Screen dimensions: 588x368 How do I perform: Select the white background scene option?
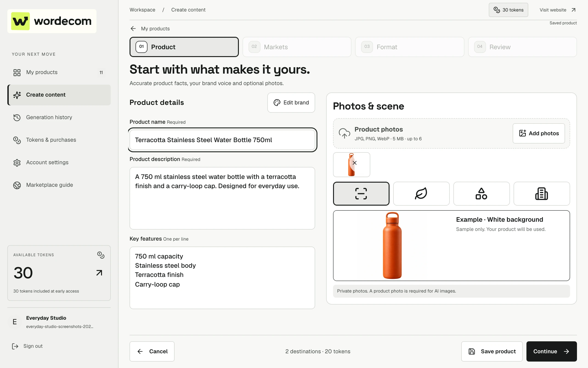361,194
